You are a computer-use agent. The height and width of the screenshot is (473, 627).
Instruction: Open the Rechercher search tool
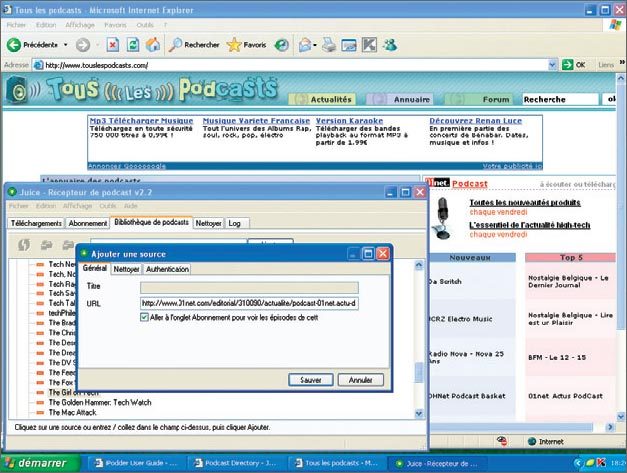193,45
